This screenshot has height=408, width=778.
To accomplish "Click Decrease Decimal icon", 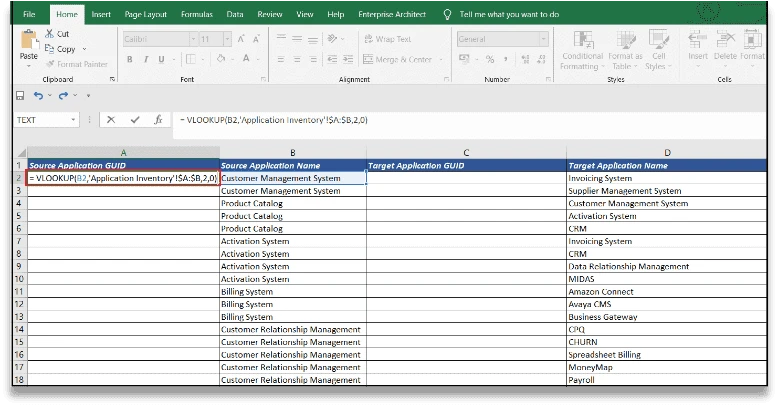I will pos(541,60).
